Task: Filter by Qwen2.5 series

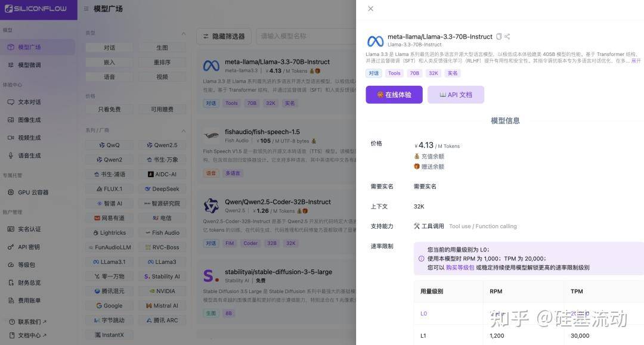Action: (x=162, y=145)
